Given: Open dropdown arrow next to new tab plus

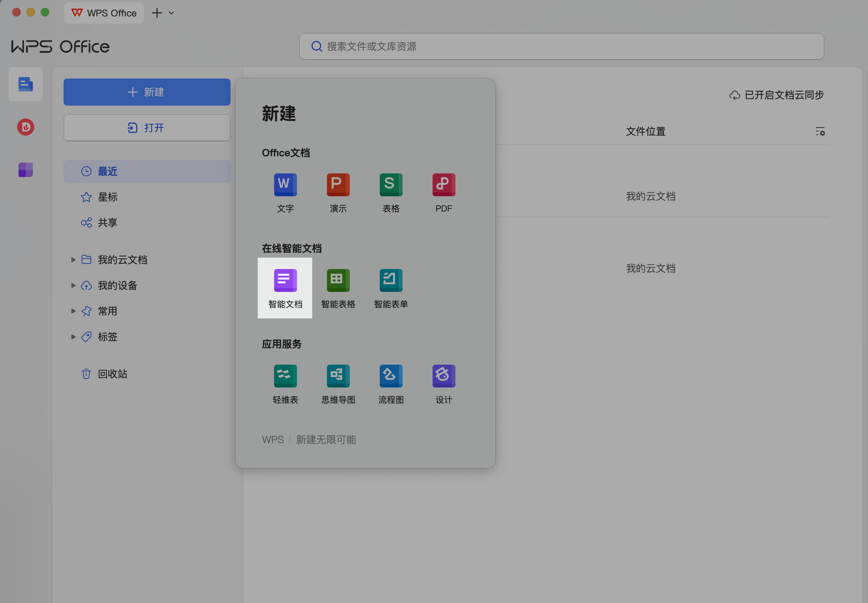Looking at the screenshot, I should point(171,13).
